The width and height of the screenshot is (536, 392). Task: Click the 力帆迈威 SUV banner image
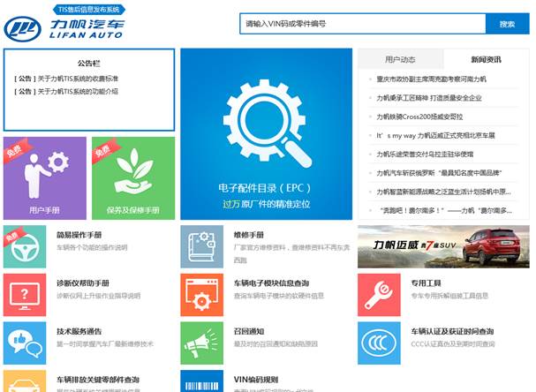coord(444,246)
